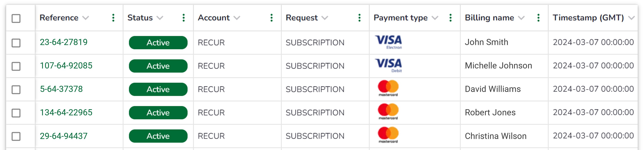Check the row for reference 23-64-27819

tap(16, 43)
